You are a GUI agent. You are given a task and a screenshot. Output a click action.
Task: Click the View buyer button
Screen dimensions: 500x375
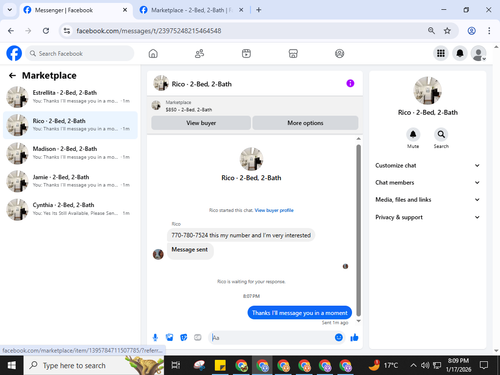click(201, 123)
